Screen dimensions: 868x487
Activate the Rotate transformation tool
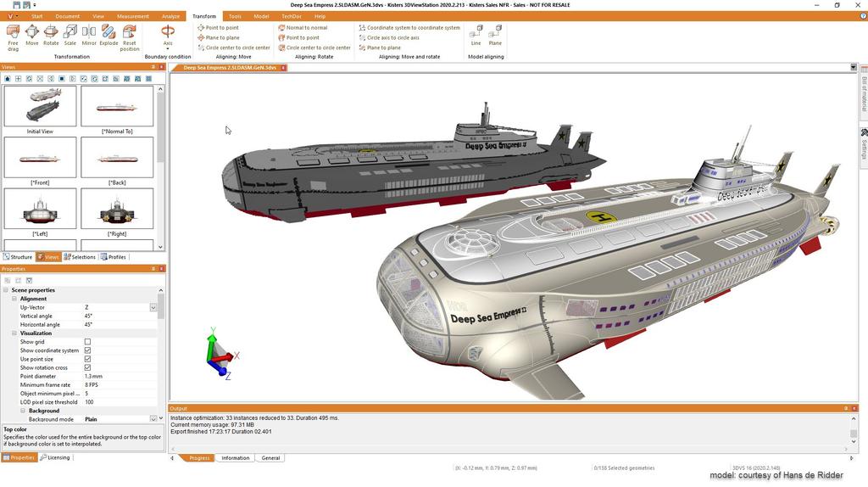click(51, 36)
